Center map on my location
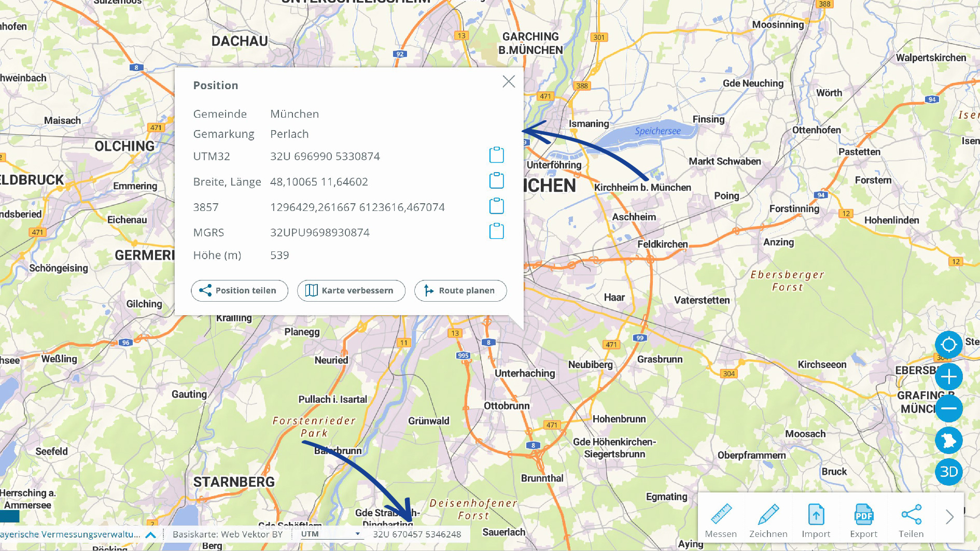Viewport: 980px width, 551px height. (948, 345)
